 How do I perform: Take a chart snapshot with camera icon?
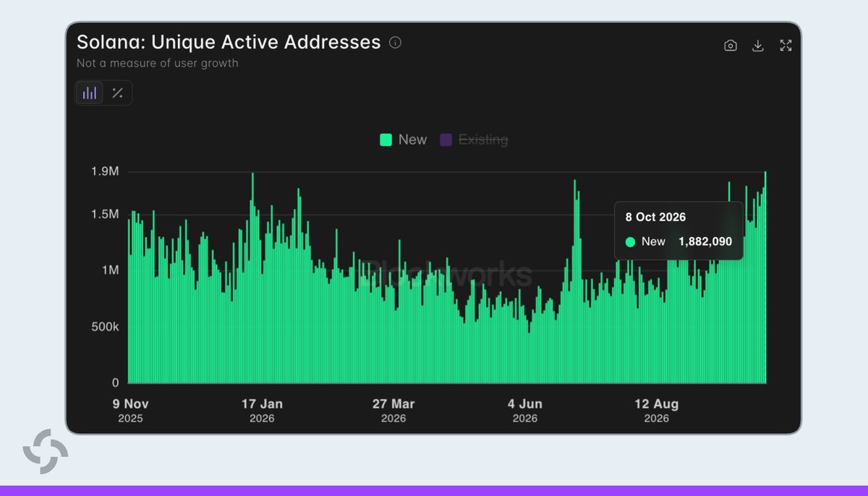point(731,46)
